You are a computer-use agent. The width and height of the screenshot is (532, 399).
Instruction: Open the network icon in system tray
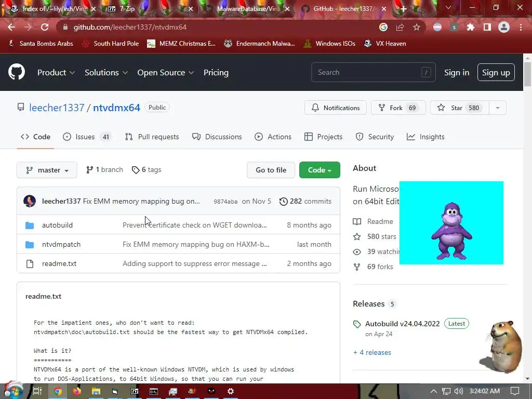[x=446, y=391]
